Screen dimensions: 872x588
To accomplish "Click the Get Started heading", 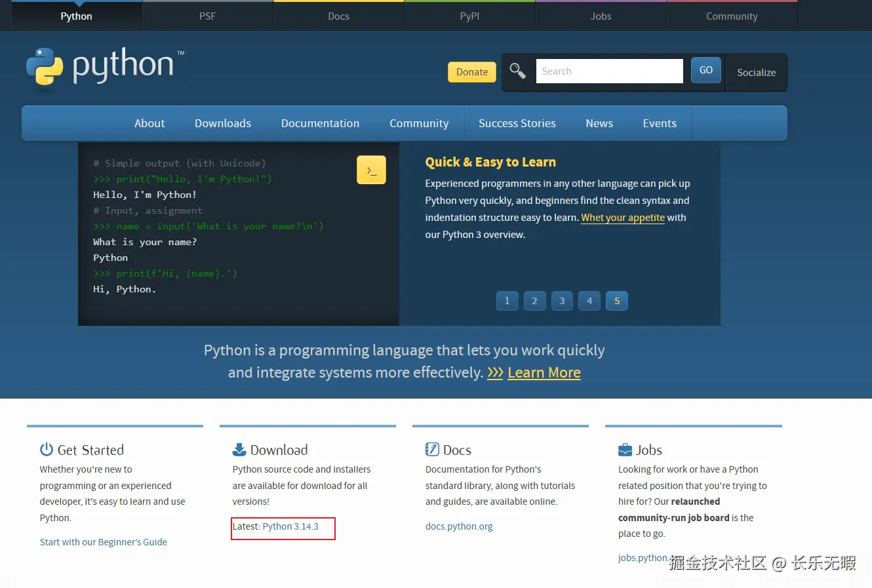I will (x=90, y=450).
